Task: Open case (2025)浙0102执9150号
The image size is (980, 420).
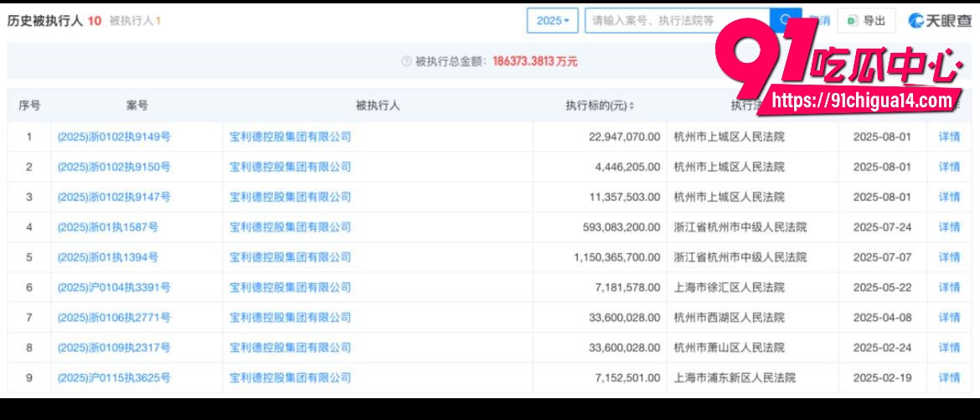Action: 114,167
